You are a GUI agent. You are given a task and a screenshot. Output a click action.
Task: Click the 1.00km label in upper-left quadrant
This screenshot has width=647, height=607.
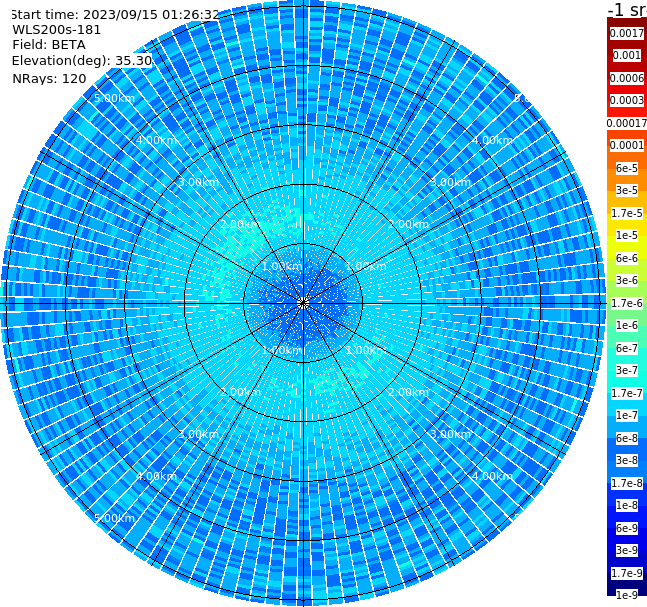283,266
